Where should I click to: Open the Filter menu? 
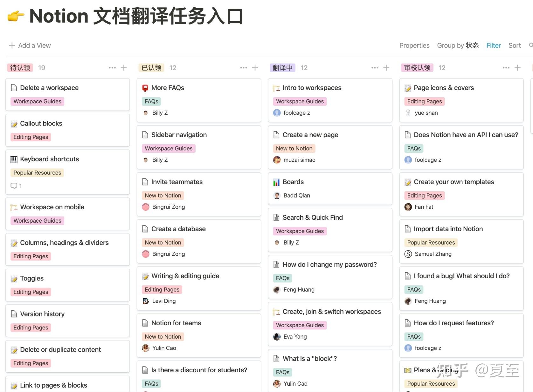tap(494, 45)
